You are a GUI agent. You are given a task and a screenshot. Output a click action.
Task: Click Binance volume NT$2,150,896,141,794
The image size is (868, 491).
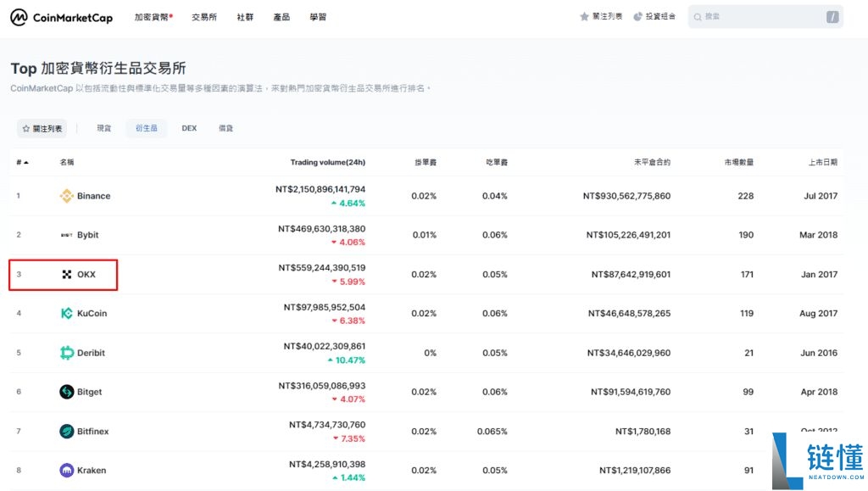(x=320, y=189)
